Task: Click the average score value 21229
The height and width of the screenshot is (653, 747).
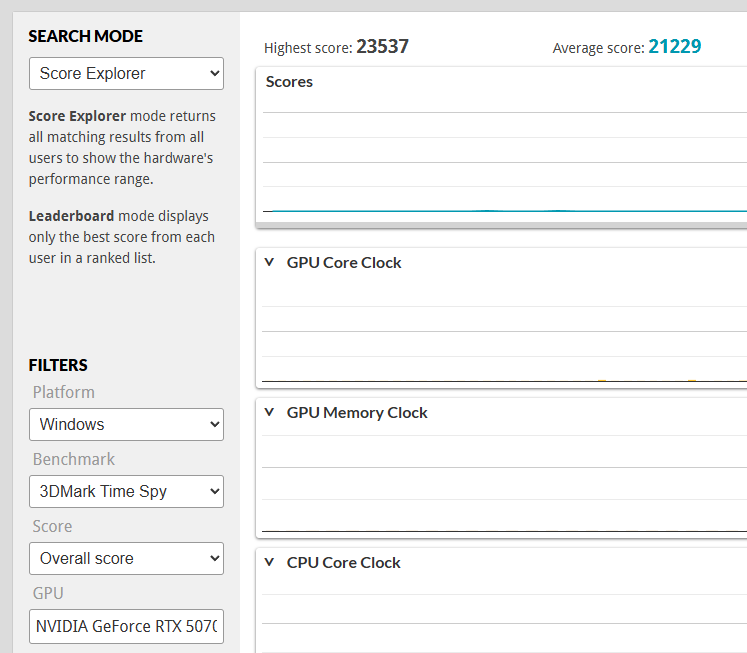Action: coord(674,47)
